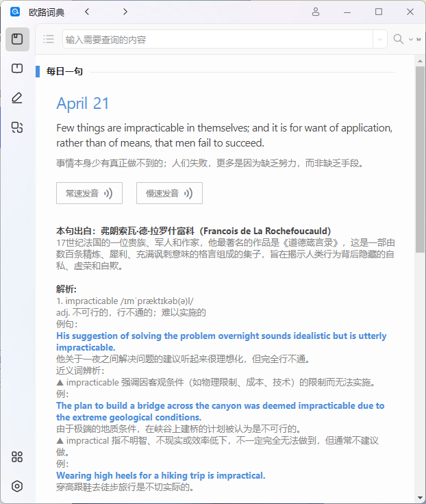The image size is (426, 504).
Task: Expand the search options chevron beside magnifier
Action: coord(410,40)
